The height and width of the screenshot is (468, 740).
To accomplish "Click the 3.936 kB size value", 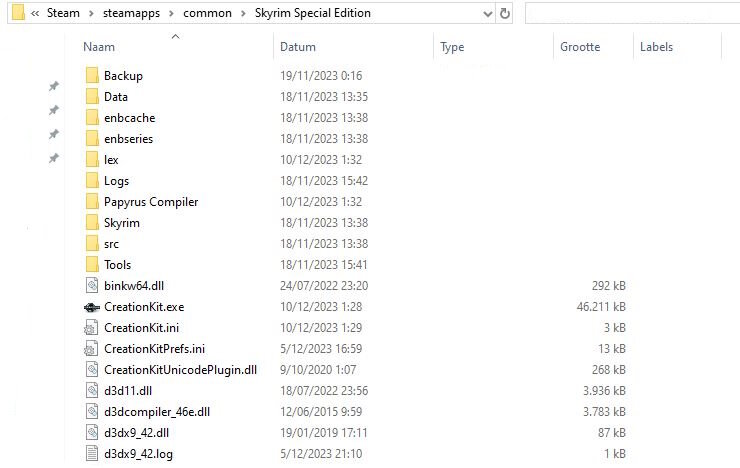I will (604, 391).
